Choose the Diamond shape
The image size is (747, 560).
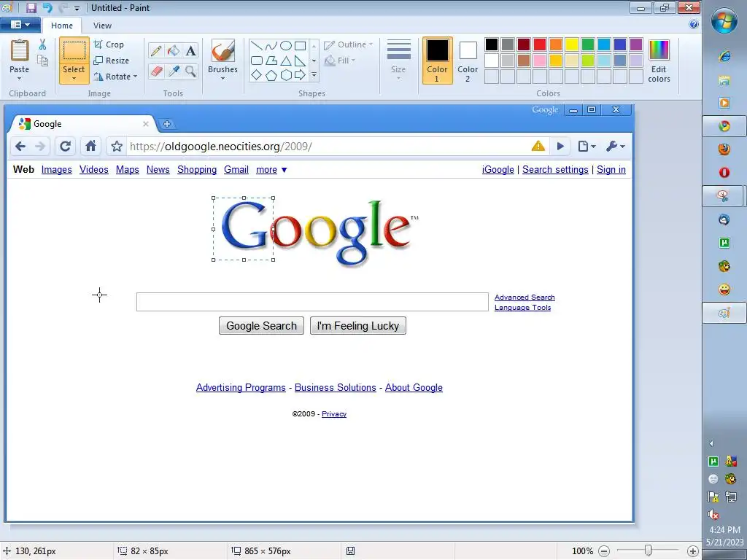(256, 75)
